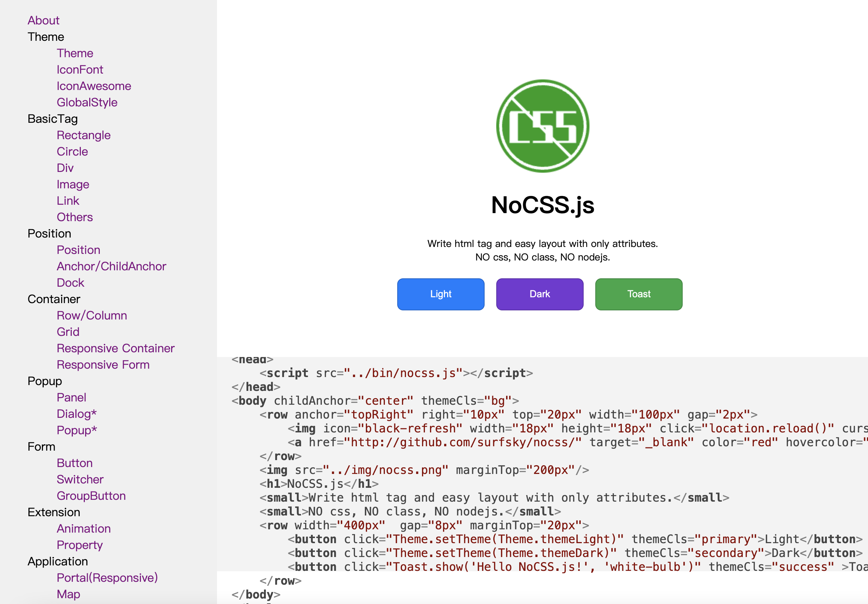Click the Responsive Container link
868x604 pixels.
pyautogui.click(x=115, y=349)
